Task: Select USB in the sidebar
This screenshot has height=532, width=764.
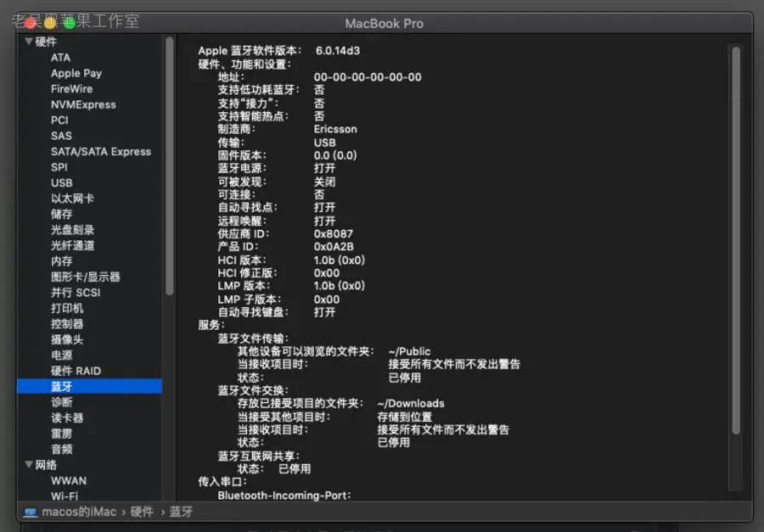Action: coord(61,182)
